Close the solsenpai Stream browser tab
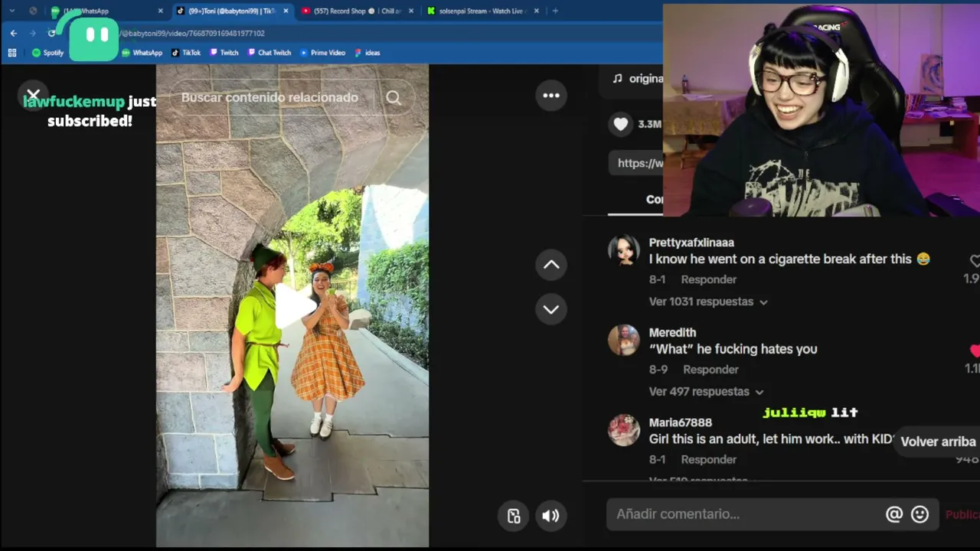 [536, 11]
